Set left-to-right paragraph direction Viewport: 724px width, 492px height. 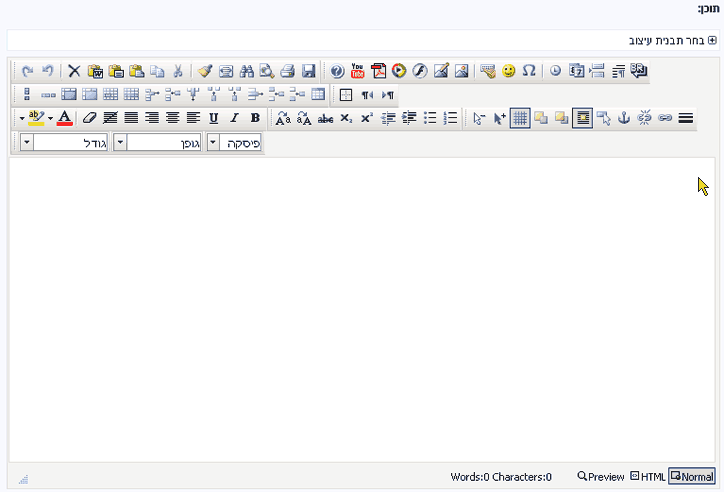pos(388,95)
